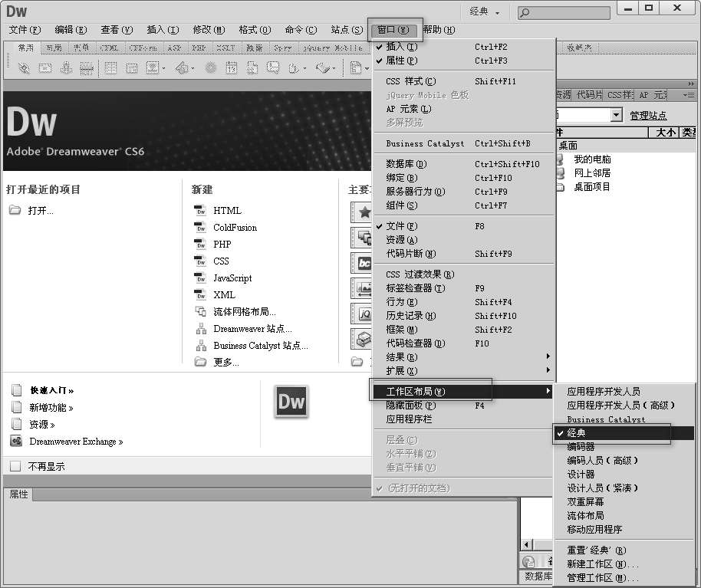701x588 pixels.
Task: Click the multiscreen devices video icon
Action: tap(362, 237)
